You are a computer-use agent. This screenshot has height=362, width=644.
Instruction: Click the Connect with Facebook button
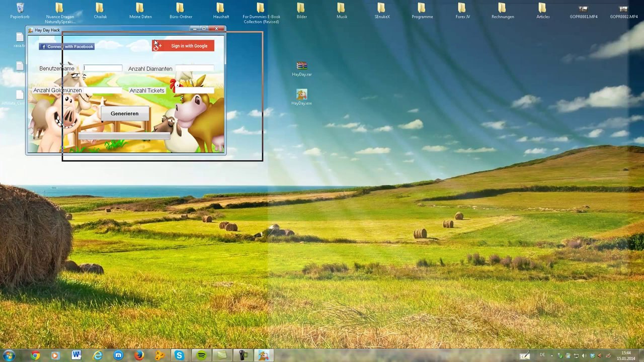(66, 46)
